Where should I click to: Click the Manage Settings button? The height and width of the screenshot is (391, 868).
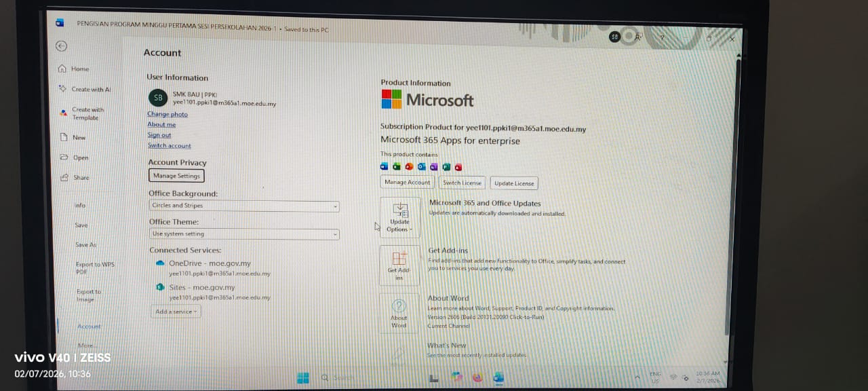[x=176, y=176]
